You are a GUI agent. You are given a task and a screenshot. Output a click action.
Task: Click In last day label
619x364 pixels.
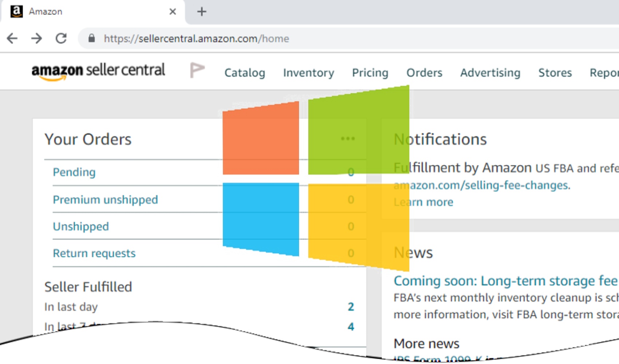click(x=71, y=307)
